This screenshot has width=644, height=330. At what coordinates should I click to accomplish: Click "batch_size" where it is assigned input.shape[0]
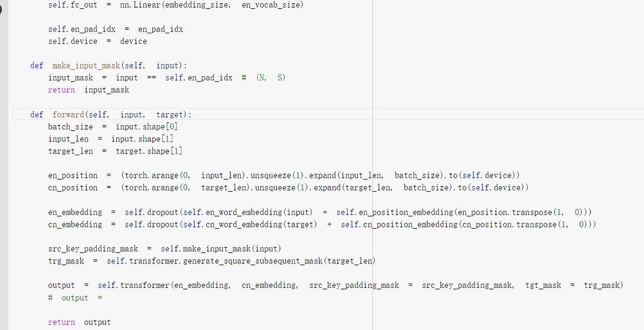click(x=70, y=127)
